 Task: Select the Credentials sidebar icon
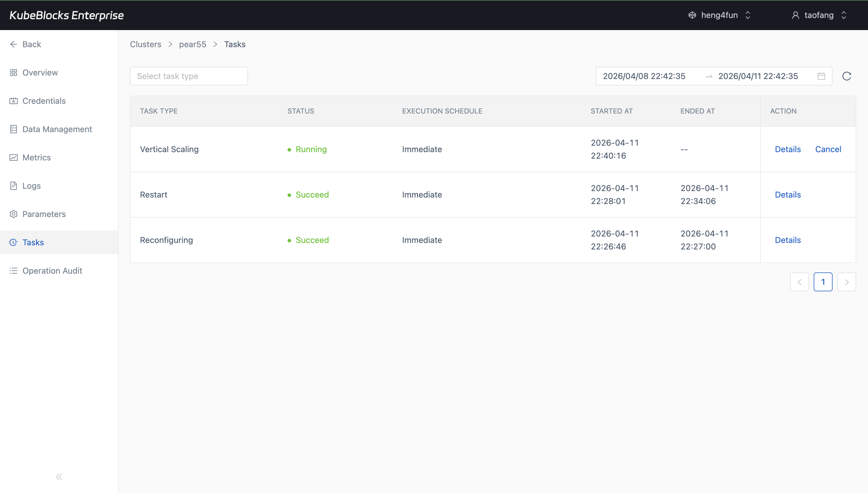[x=14, y=101]
